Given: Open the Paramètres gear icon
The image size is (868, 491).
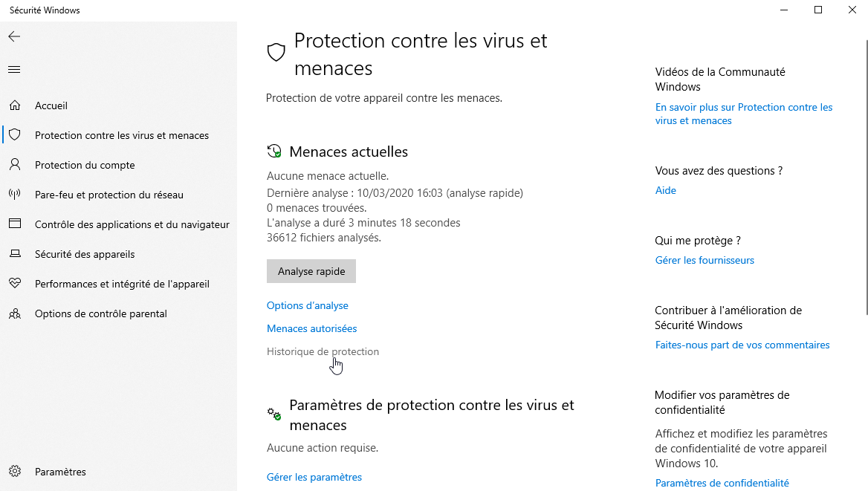Looking at the screenshot, I should point(15,471).
